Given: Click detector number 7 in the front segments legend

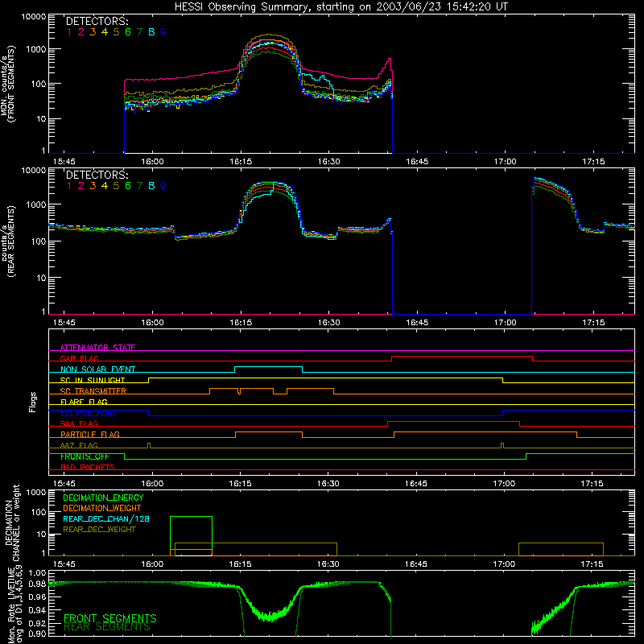Looking at the screenshot, I should pos(139,31).
